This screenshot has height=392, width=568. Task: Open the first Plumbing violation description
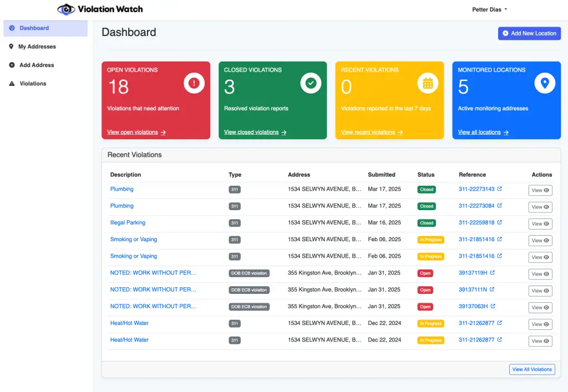122,189
